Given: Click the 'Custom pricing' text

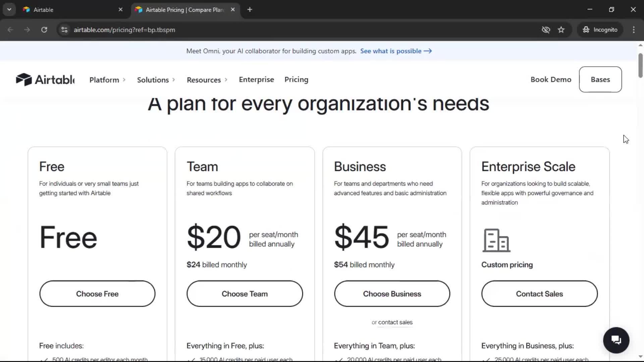Looking at the screenshot, I should [x=507, y=264].
